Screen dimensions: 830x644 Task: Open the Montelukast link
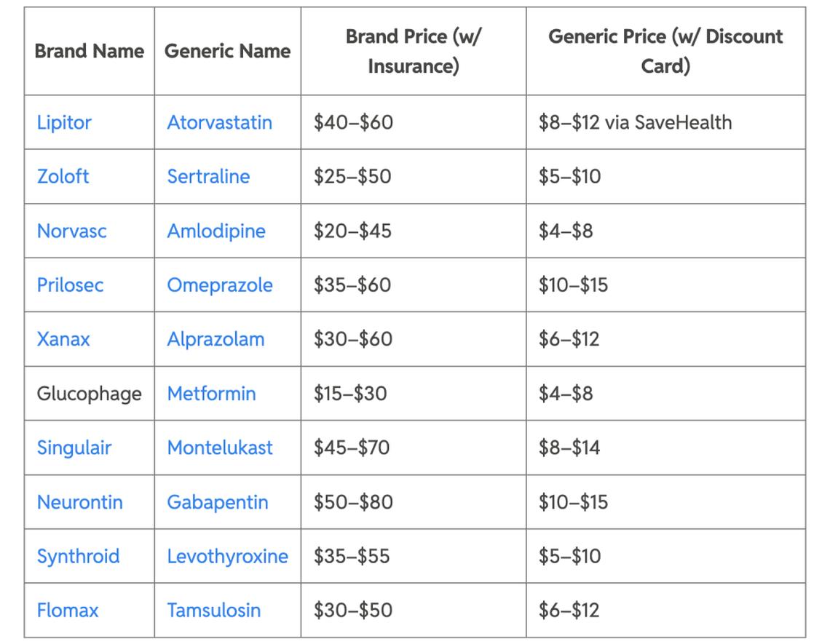(220, 448)
